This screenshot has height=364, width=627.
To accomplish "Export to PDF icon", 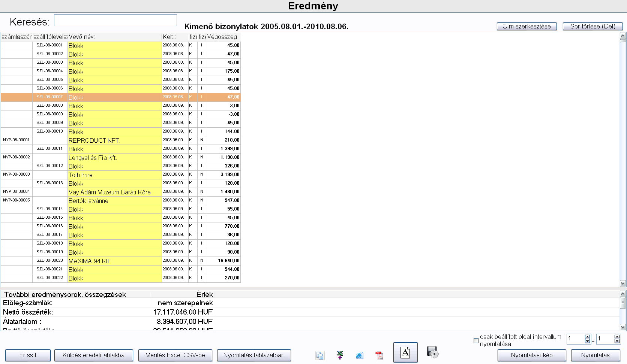I will pos(379,355).
